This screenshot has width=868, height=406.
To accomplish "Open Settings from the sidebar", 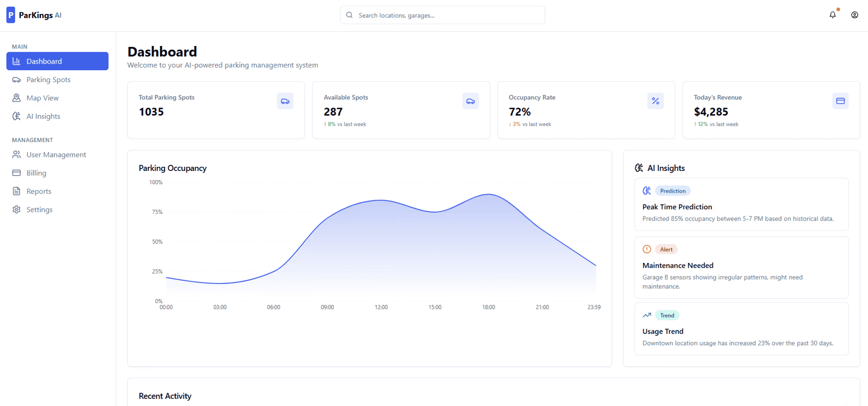I will coord(57,209).
